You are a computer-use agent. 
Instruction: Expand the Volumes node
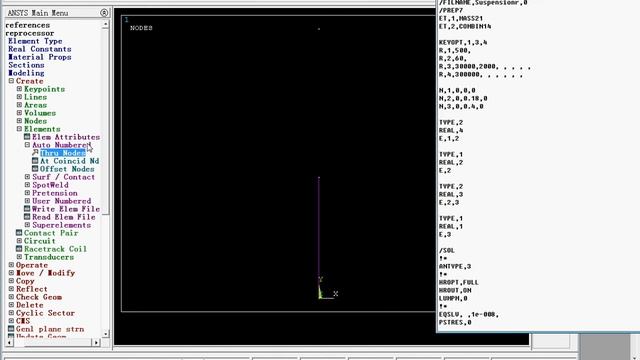(19, 113)
